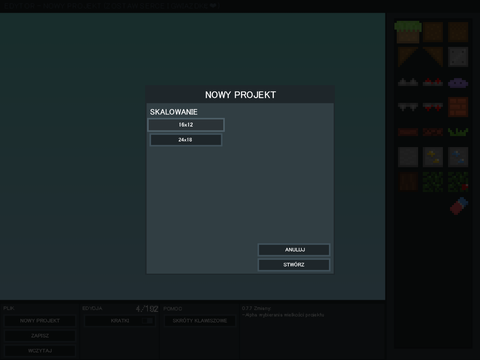Pick the gray riveted metal block tile
This screenshot has width=480, height=360.
[458, 57]
